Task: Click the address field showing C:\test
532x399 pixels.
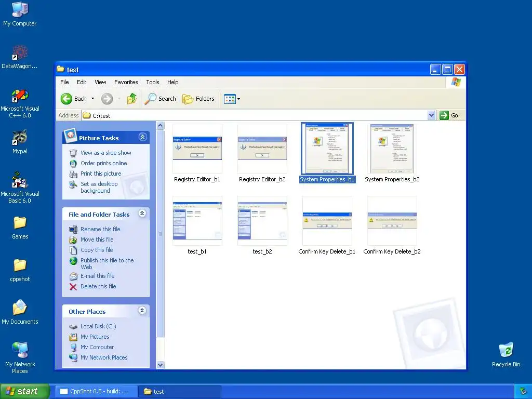Action: [x=255, y=115]
